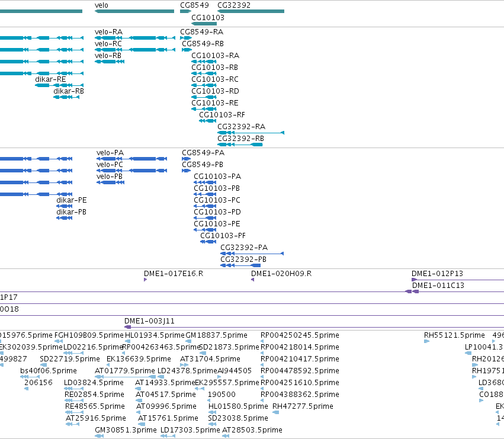Image resolution: width=504 pixels, height=439 pixels.
Task: Click the CG8549-RB transcript label
Action: tap(203, 44)
